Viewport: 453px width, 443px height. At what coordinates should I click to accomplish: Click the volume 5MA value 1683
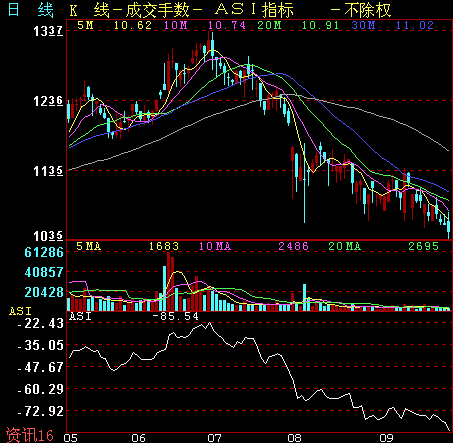[164, 246]
